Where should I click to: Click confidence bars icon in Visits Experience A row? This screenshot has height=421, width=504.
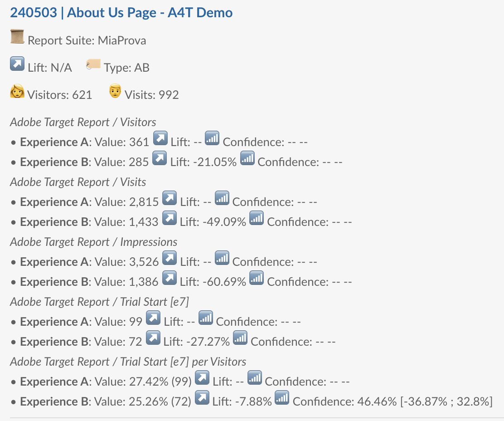tap(222, 198)
